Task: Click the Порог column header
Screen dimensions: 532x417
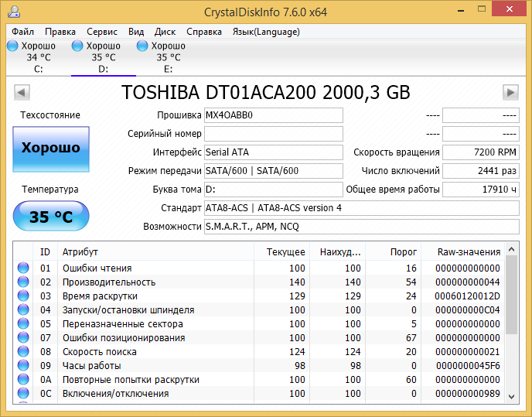Action: point(393,252)
